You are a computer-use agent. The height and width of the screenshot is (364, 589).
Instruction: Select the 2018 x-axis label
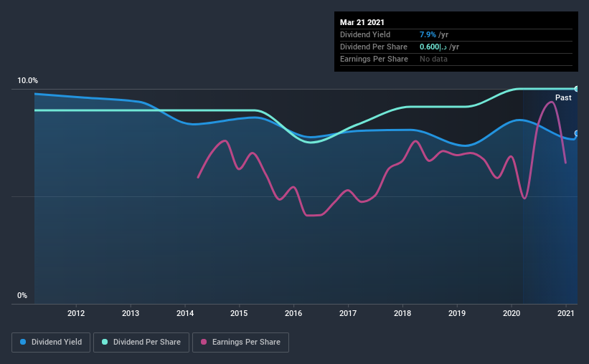coord(402,313)
